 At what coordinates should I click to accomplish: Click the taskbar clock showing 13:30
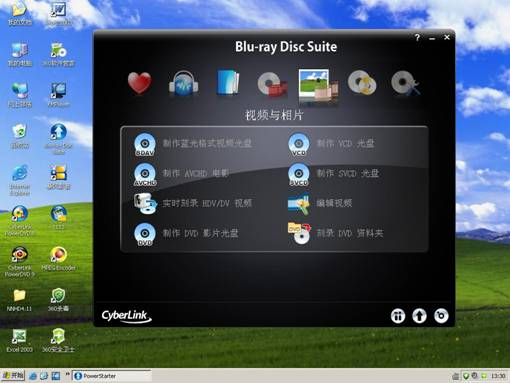498,376
